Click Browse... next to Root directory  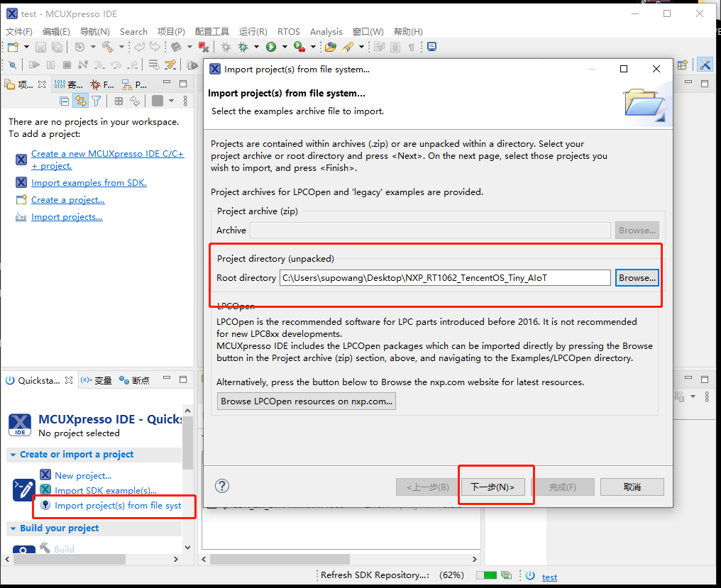(637, 277)
